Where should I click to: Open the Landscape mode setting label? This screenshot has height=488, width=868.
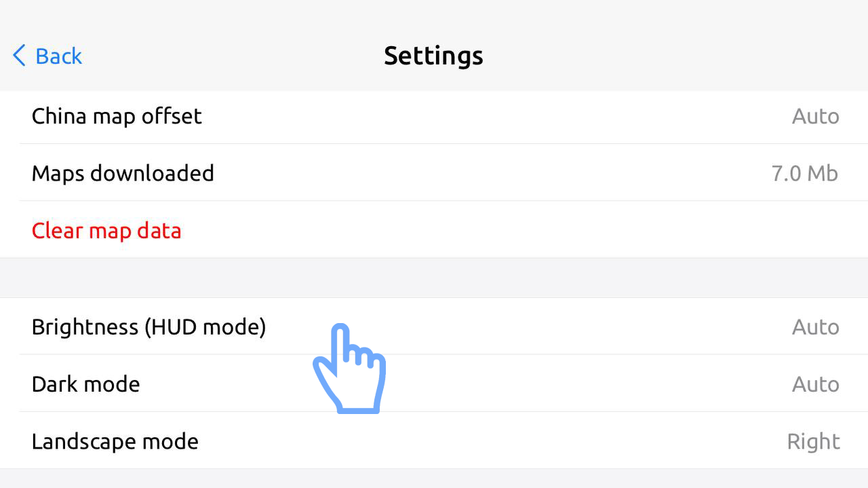click(x=115, y=441)
